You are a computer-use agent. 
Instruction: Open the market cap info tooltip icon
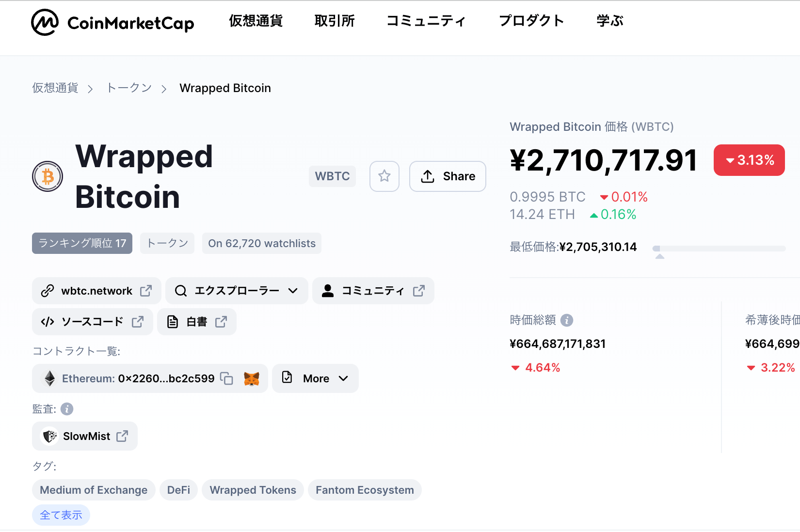[567, 320]
